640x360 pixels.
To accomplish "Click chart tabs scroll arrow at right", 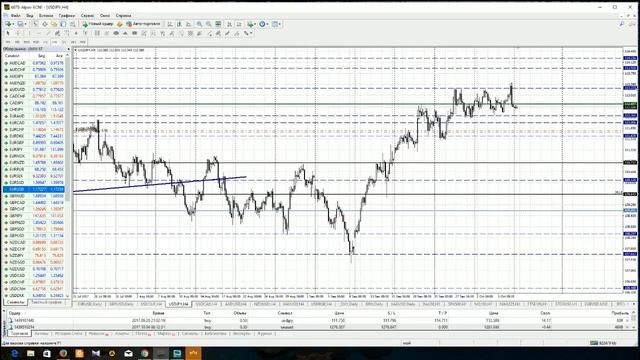I will click(x=634, y=304).
